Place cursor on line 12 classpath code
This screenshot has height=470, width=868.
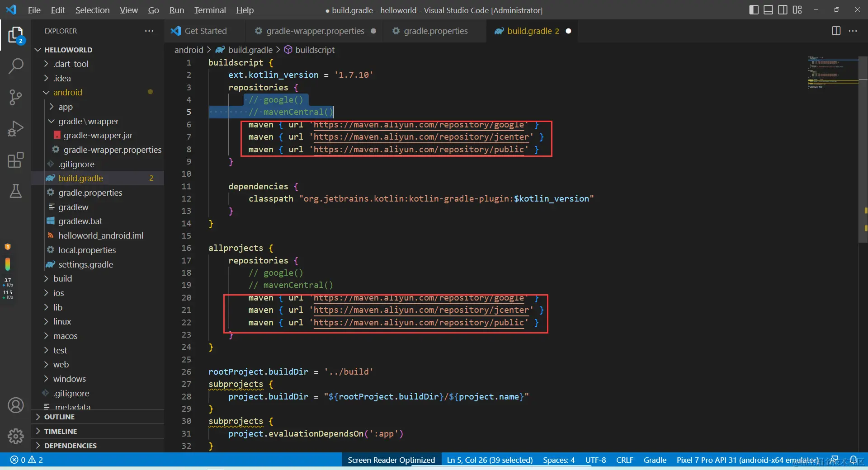tap(421, 199)
